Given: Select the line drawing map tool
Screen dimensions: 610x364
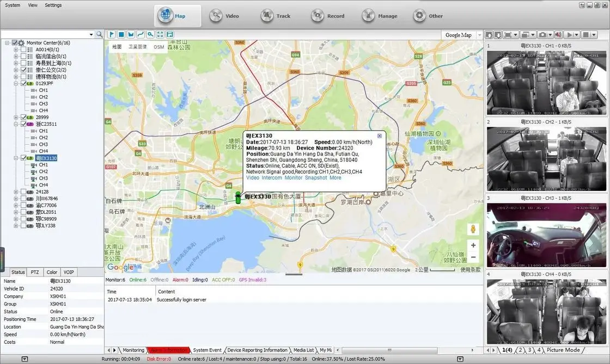Looking at the screenshot, I should [141, 35].
